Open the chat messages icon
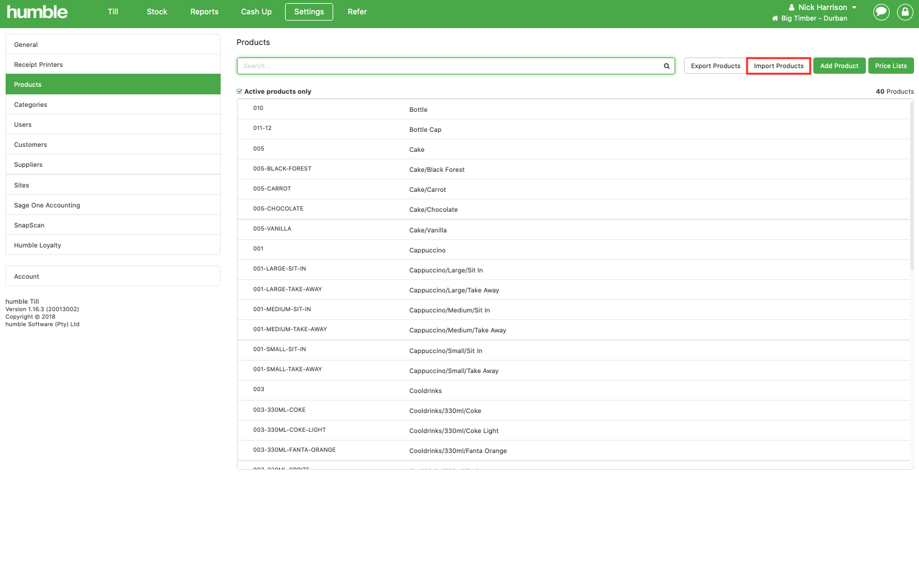Image resolution: width=919 pixels, height=588 pixels. 881,12
